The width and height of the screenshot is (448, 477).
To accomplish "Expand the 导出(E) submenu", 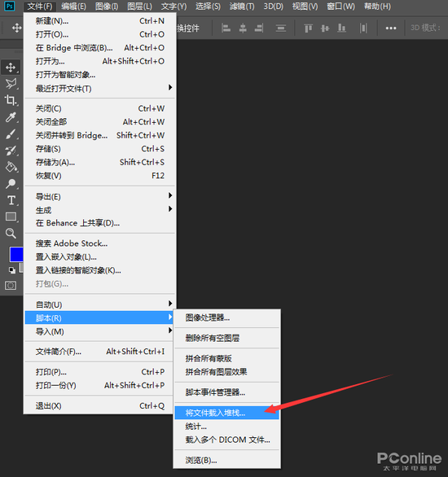I will (100, 196).
